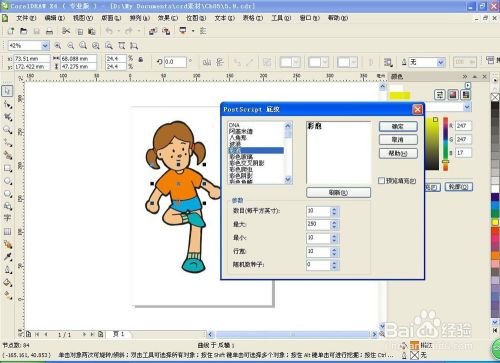Switch to the 页 1 page tab
The image size is (500, 363).
click(x=119, y=334)
